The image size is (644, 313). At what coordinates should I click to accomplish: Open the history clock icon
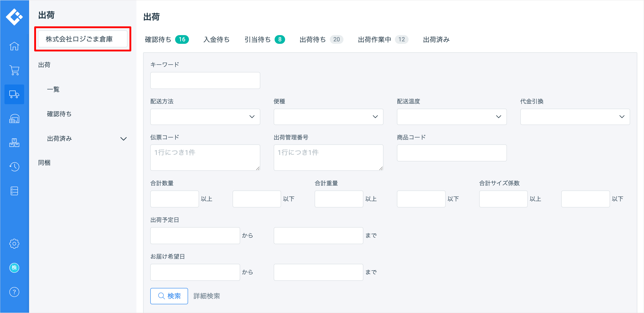point(14,167)
